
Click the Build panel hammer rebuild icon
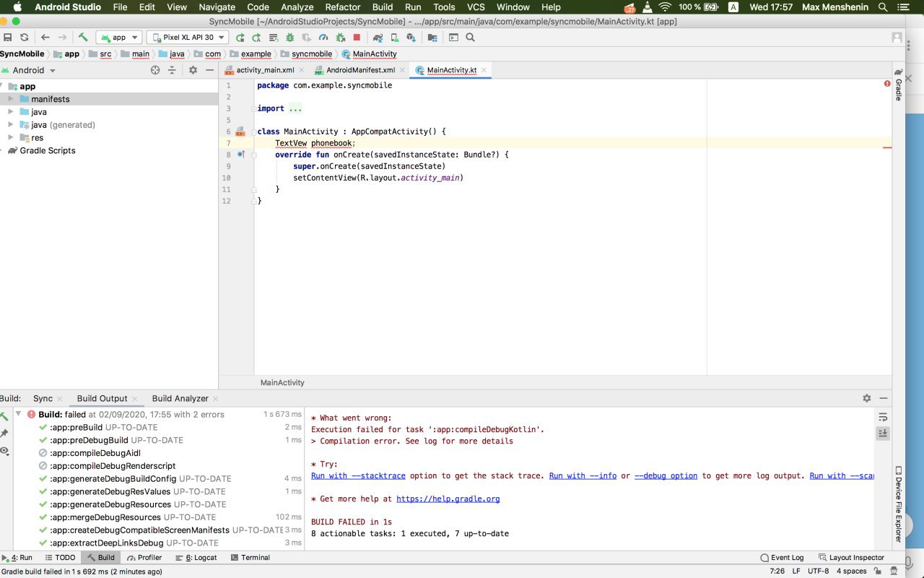4,416
